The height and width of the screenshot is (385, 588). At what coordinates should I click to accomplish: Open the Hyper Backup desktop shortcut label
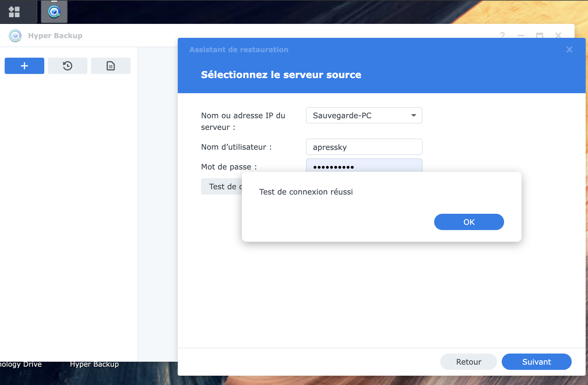click(x=94, y=364)
